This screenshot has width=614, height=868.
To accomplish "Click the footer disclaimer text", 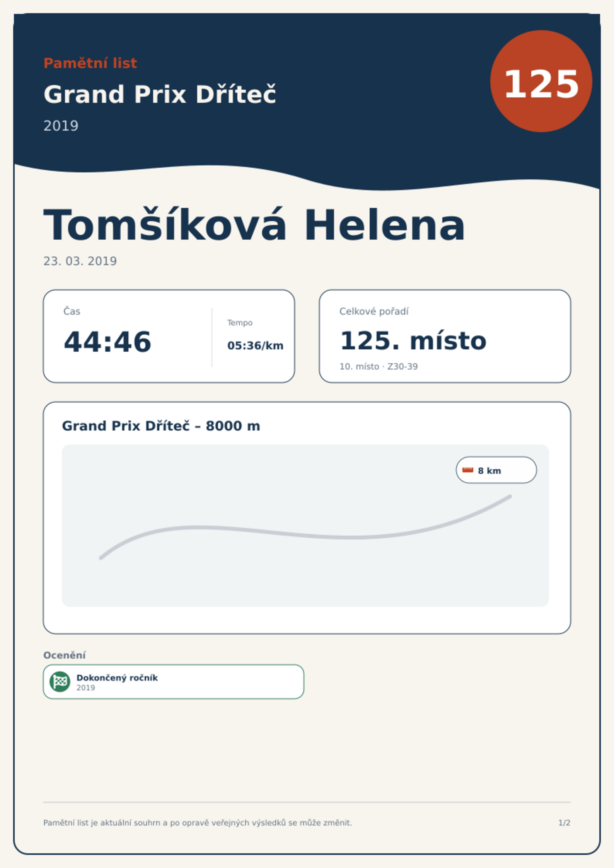I will point(198,823).
